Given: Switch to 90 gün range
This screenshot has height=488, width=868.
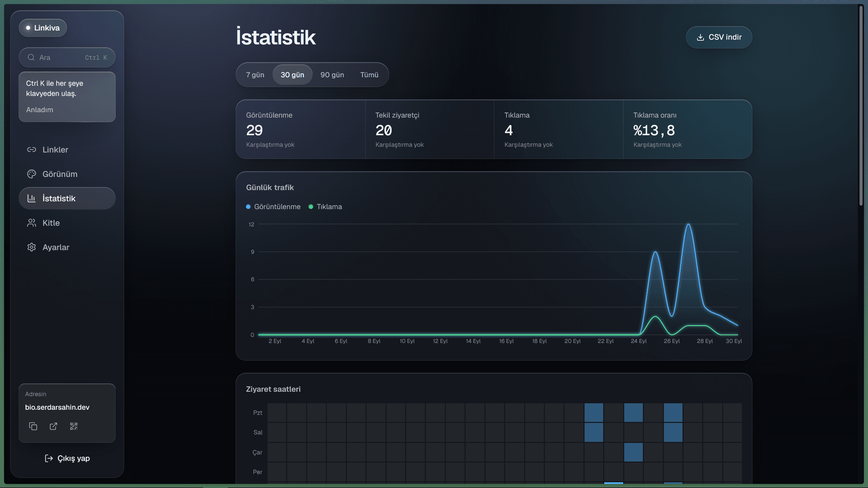Looking at the screenshot, I should [332, 75].
